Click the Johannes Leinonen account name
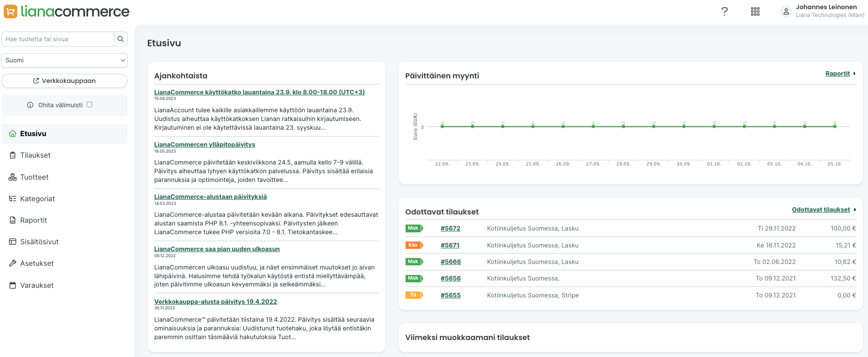This screenshot has height=357, width=868. (x=826, y=7)
